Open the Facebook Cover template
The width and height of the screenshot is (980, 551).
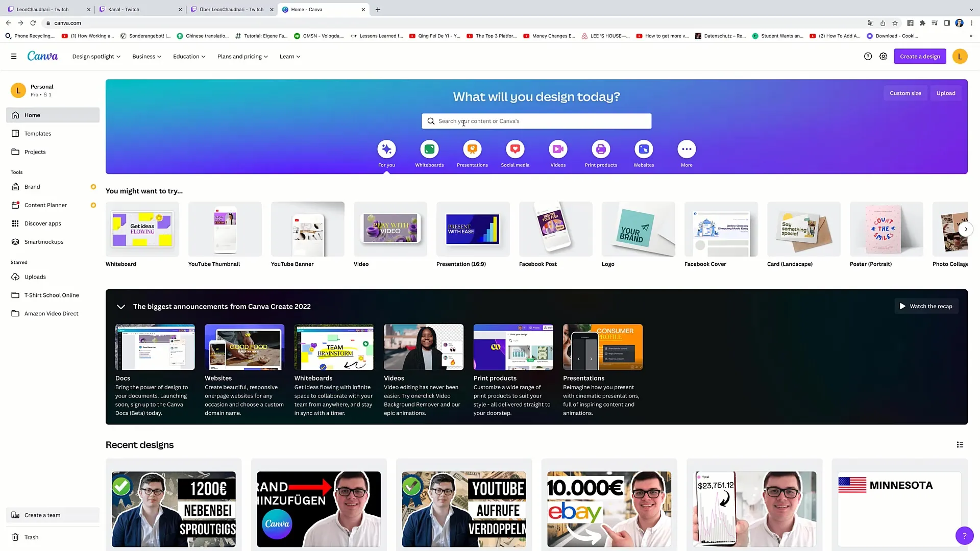tap(721, 229)
